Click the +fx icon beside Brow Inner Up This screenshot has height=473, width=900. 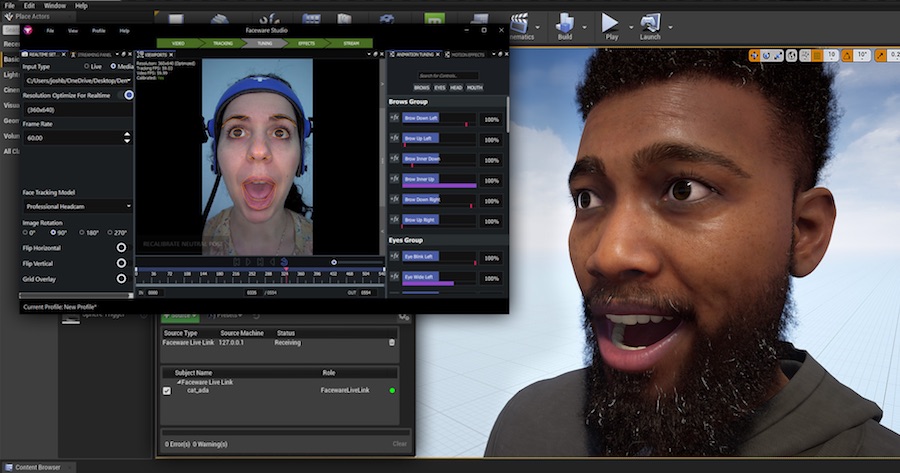[x=394, y=179]
